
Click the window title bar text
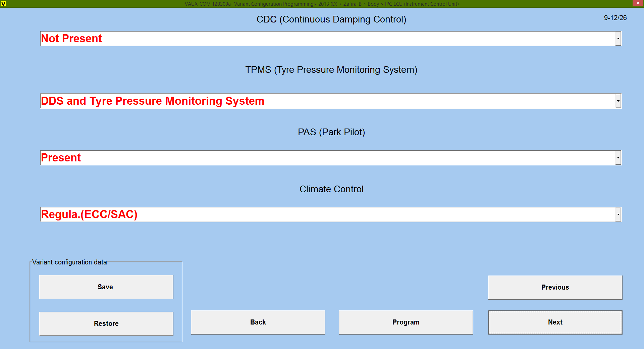pyautogui.click(x=322, y=4)
